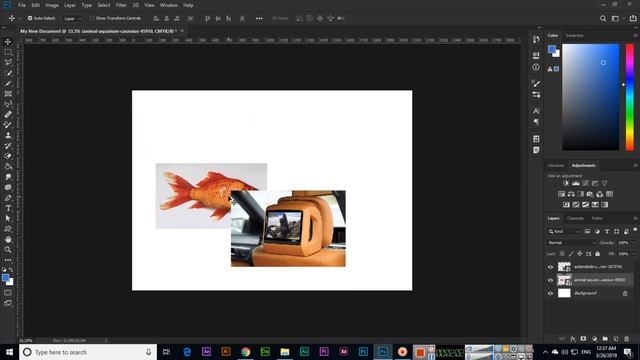Add a Brightness/Contrast adjustment
Image resolution: width=640 pixels, height=360 pixels.
(566, 183)
